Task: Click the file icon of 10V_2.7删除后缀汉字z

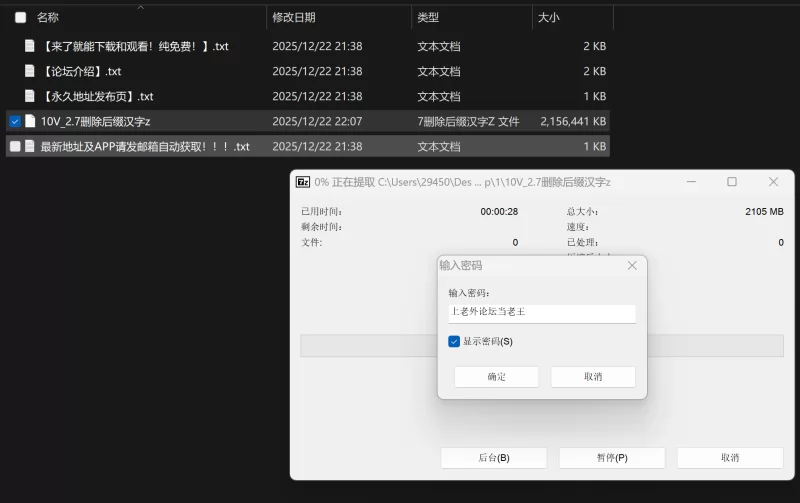Action: [x=30, y=121]
